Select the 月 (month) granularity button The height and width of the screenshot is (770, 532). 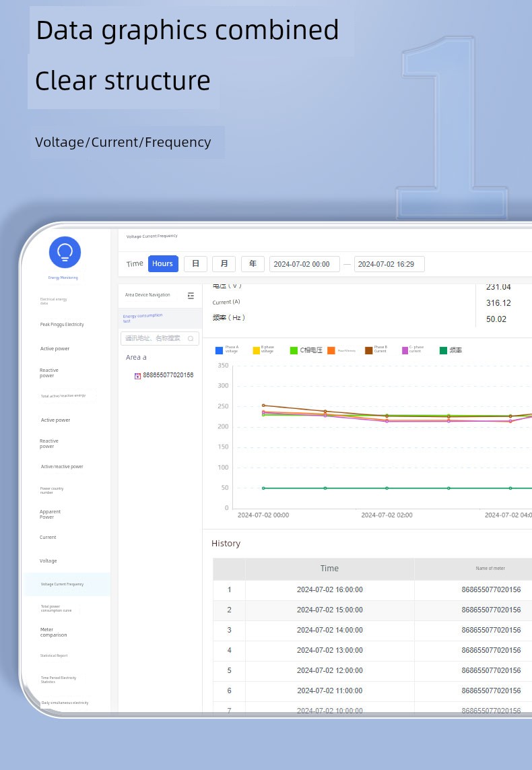[224, 263]
